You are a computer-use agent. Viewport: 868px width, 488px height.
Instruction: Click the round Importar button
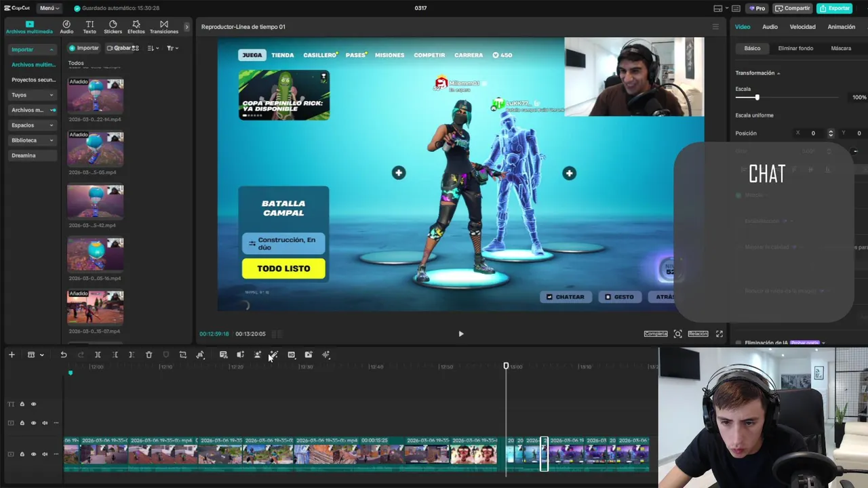pos(83,48)
